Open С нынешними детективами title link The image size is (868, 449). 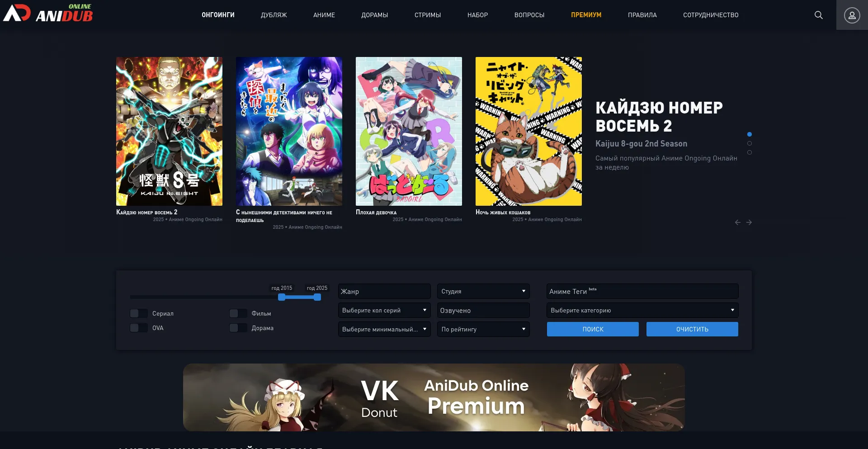point(284,216)
